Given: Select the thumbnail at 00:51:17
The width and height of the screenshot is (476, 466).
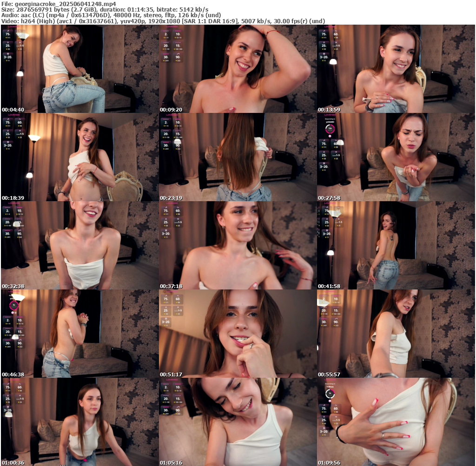Looking at the screenshot, I should (238, 334).
